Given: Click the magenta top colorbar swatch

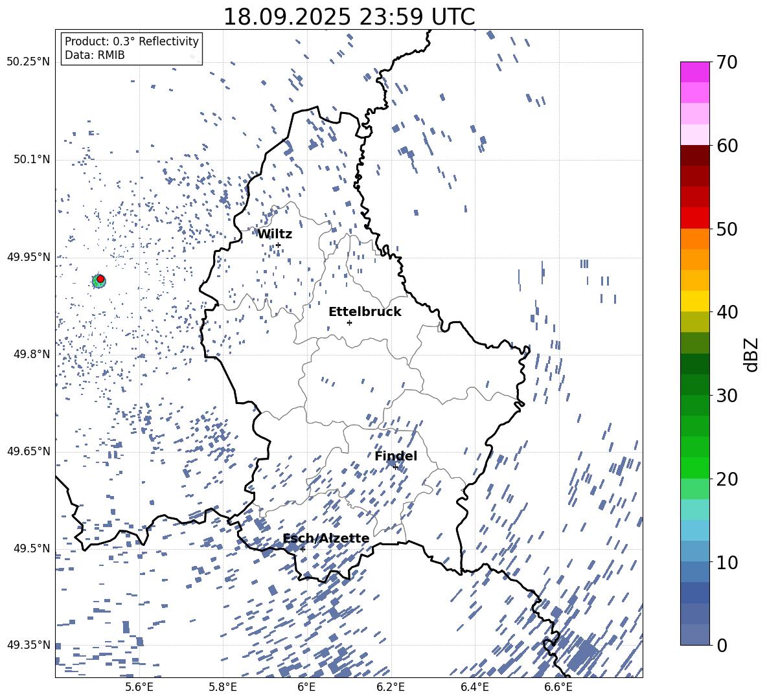Looking at the screenshot, I should pos(694,72).
